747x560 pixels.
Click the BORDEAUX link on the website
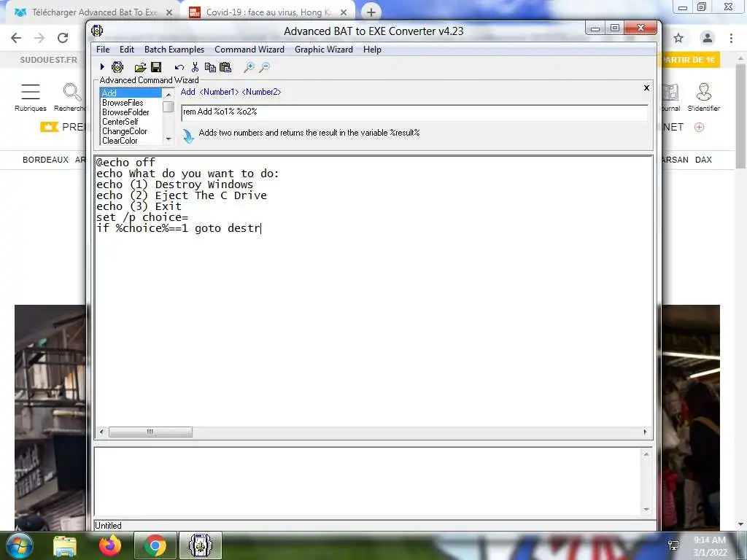[46, 160]
